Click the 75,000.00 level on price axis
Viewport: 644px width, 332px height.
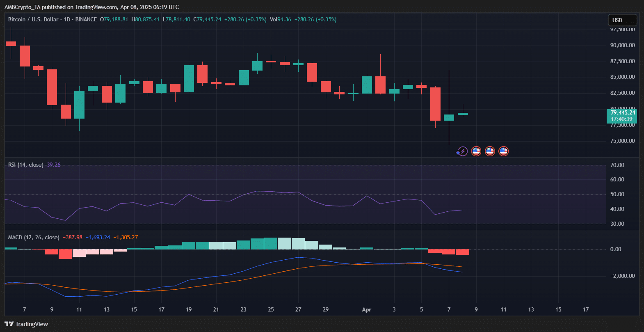coord(622,141)
